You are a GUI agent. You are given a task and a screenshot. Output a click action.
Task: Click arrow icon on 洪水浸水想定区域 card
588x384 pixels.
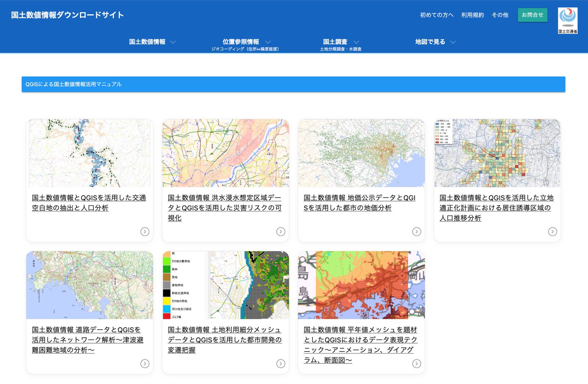point(281,232)
